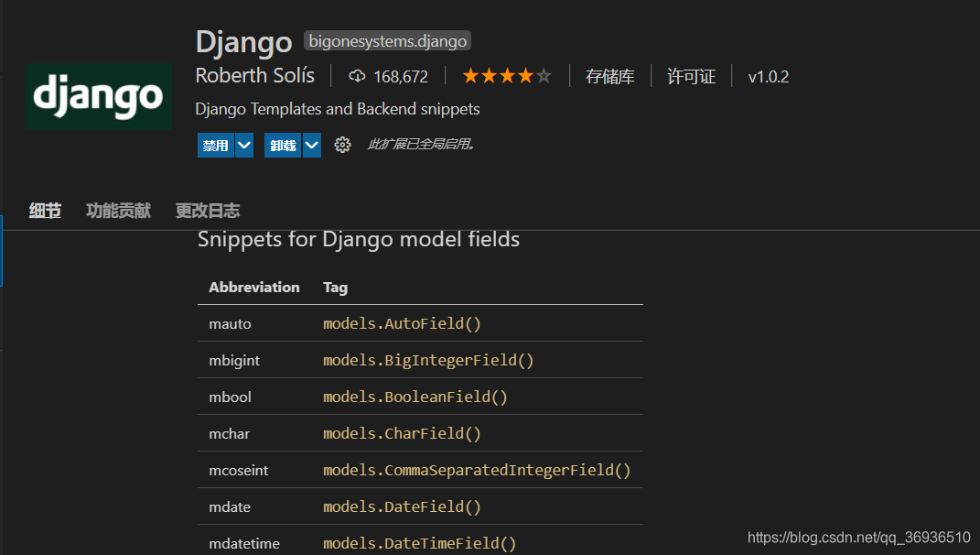Image resolution: width=980 pixels, height=555 pixels.
Task: Expand the 卸载 dropdown arrow
Action: pyautogui.click(x=312, y=146)
